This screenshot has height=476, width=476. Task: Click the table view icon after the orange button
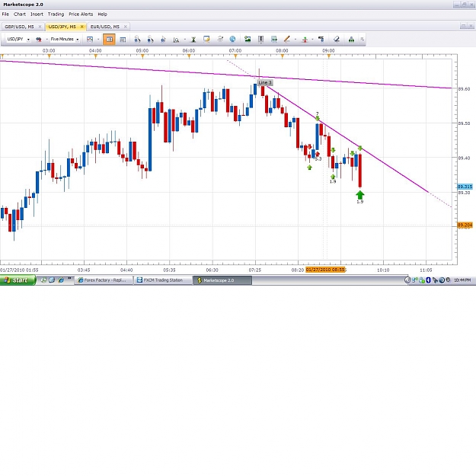point(123,40)
